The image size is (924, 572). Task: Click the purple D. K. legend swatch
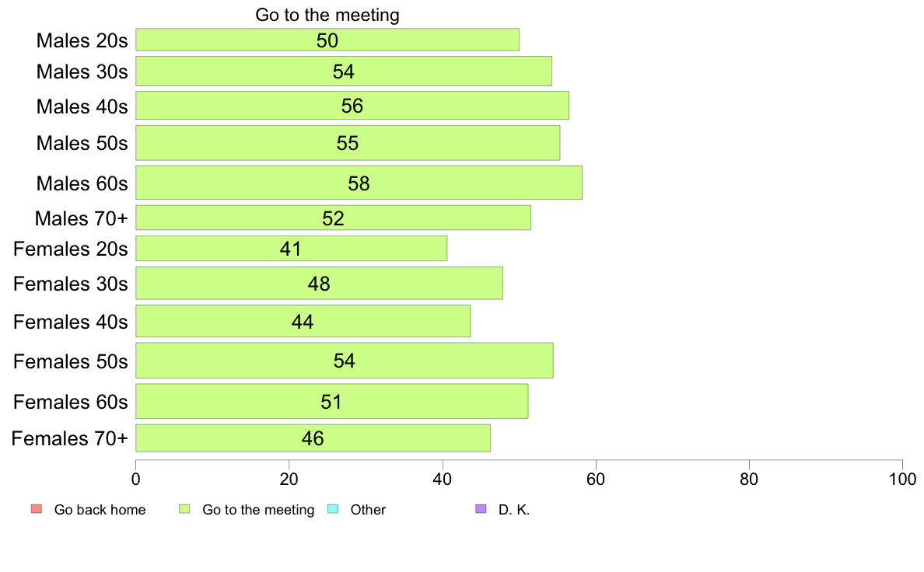pyautogui.click(x=481, y=509)
